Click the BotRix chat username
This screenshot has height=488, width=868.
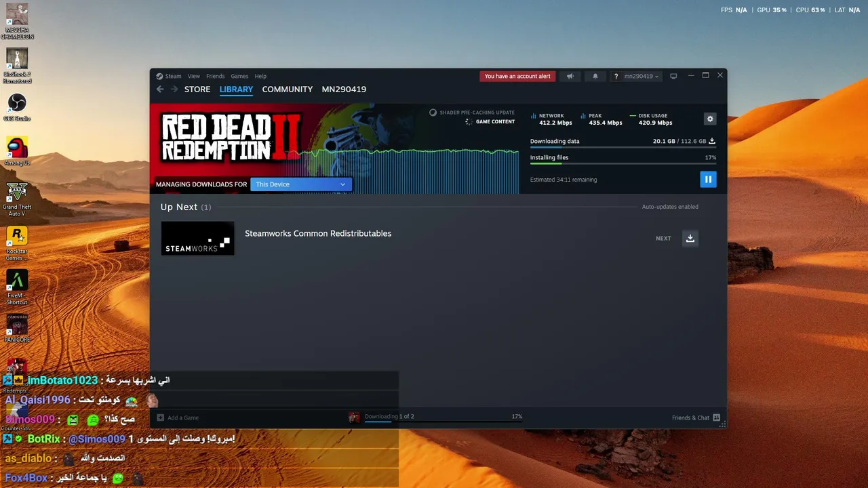[x=44, y=439]
